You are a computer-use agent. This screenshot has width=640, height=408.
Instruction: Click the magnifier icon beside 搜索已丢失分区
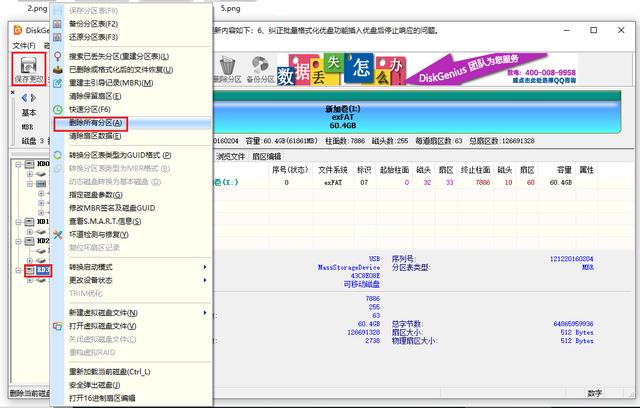58,56
